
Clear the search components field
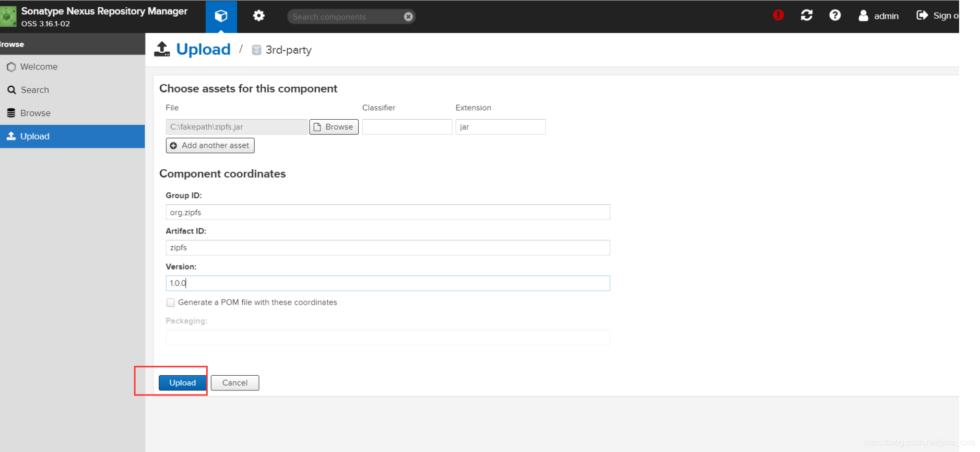[408, 17]
